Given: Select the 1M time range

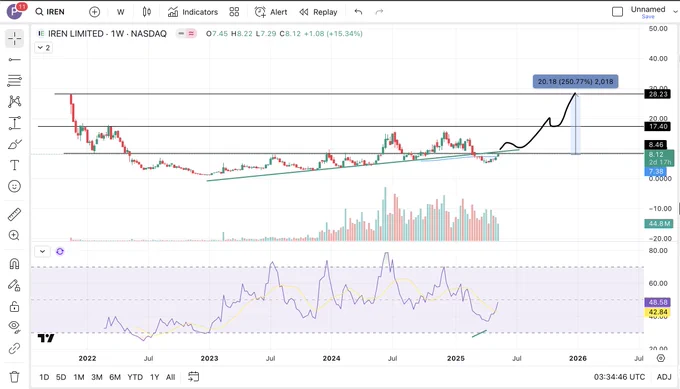Looking at the screenshot, I should tap(79, 377).
